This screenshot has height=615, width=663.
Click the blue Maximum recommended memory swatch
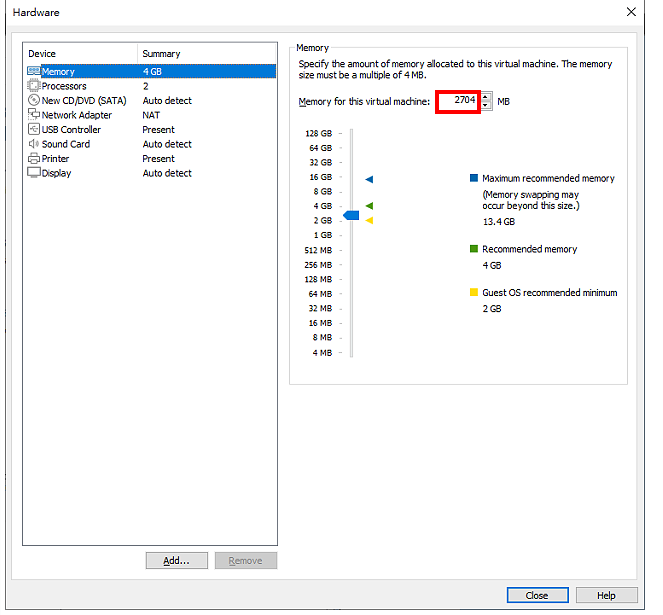coord(474,178)
